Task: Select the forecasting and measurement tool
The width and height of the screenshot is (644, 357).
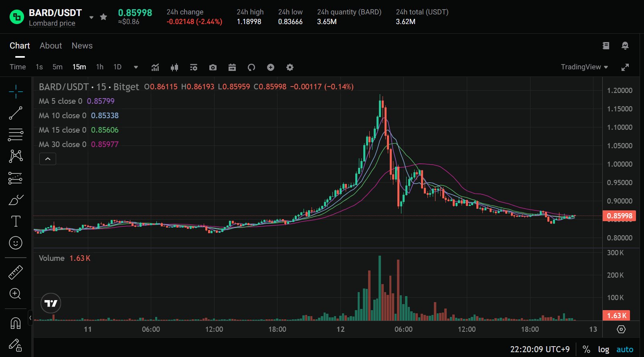Action: pyautogui.click(x=16, y=178)
